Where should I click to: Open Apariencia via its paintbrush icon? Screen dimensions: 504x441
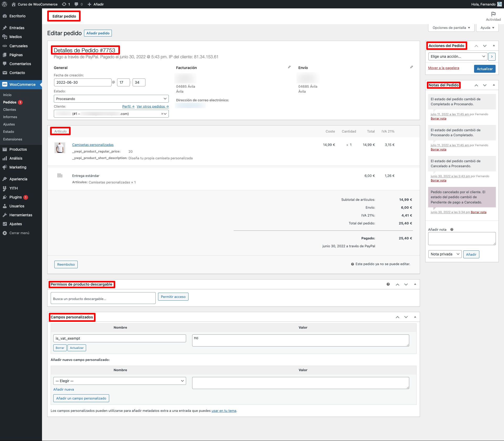tap(5, 179)
